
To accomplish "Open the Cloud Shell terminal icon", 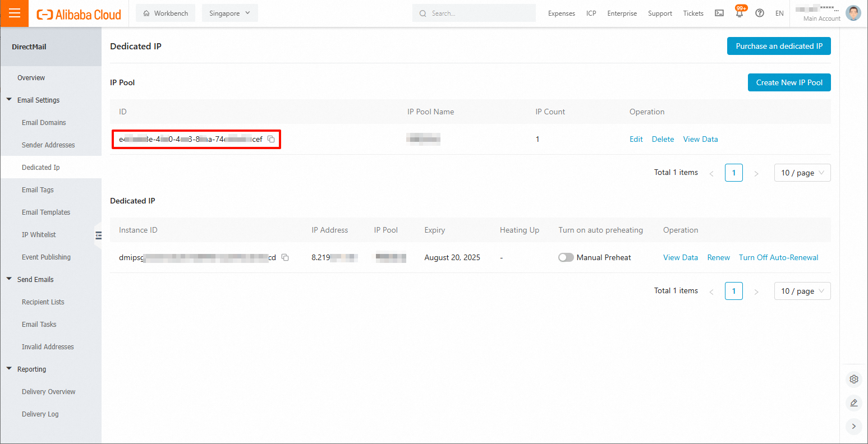I will (719, 13).
